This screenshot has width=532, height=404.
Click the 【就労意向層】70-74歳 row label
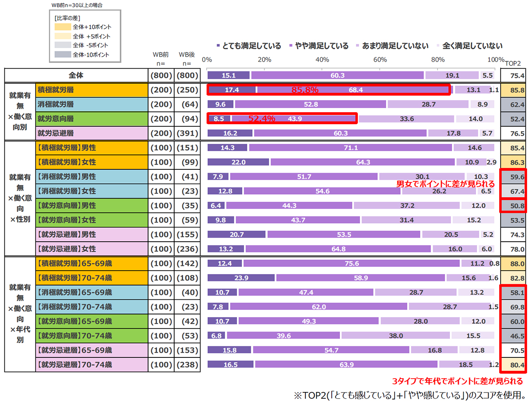[x=91, y=336]
